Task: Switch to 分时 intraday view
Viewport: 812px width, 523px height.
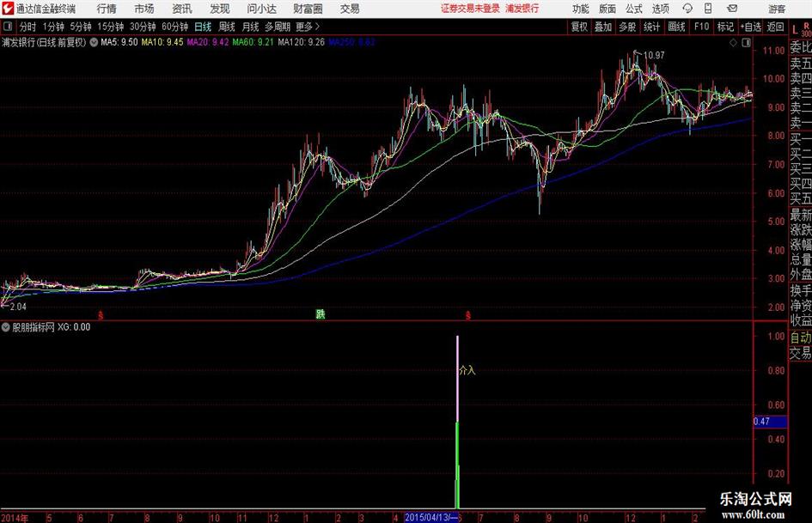Action: (x=28, y=27)
